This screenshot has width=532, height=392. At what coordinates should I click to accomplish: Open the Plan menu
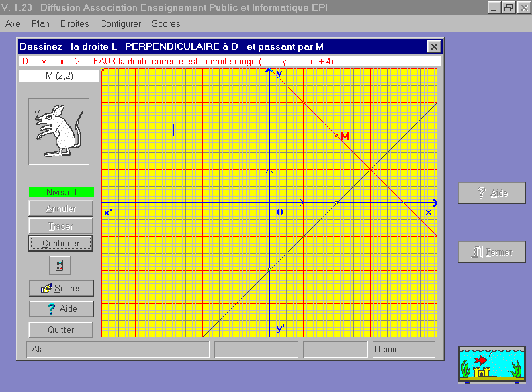(40, 23)
